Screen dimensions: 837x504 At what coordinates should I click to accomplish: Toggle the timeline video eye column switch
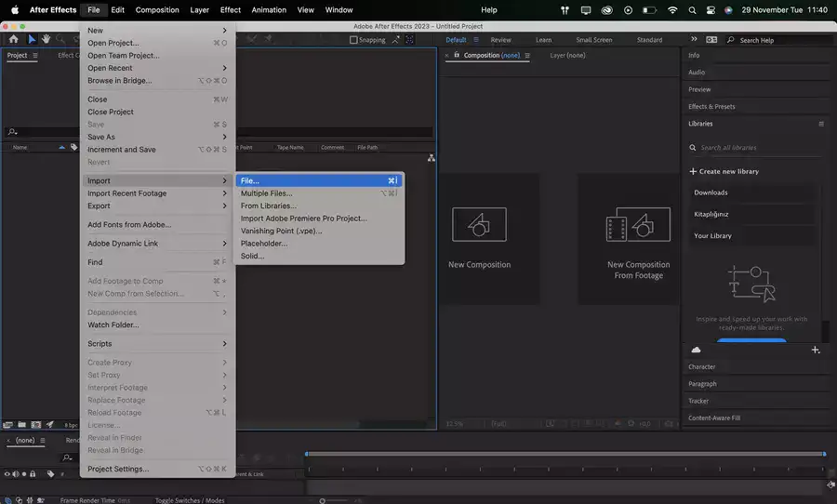7,473
